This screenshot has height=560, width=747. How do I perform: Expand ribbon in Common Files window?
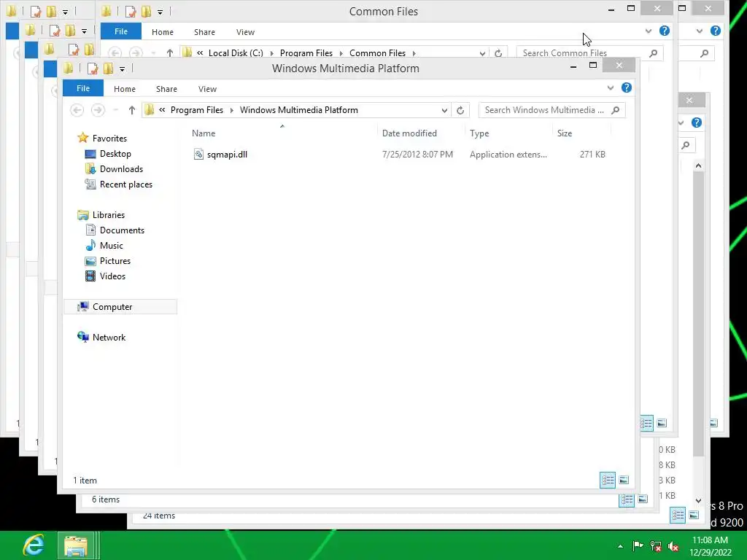(x=649, y=31)
